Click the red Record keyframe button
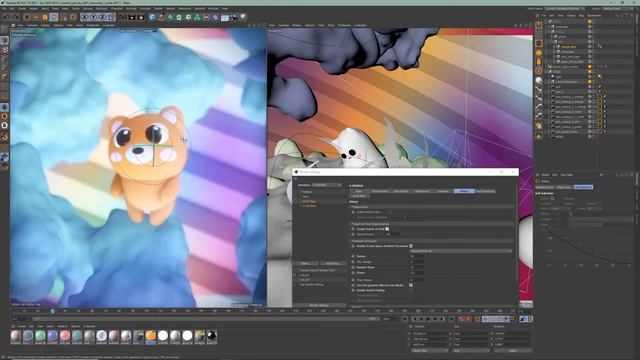640x360 pixels. coord(461,319)
